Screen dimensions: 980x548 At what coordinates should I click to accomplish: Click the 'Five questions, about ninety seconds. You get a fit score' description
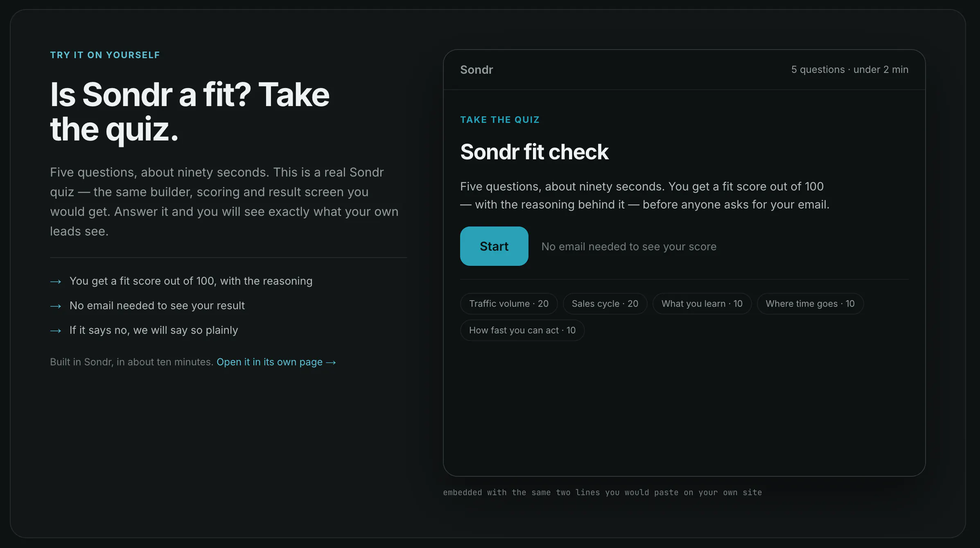tap(645, 195)
